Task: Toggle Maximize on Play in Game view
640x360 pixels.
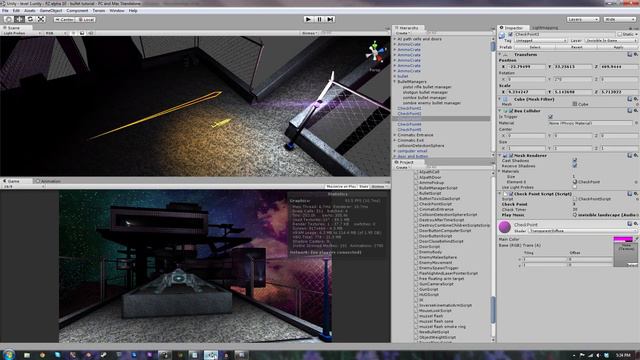Action: (341, 186)
